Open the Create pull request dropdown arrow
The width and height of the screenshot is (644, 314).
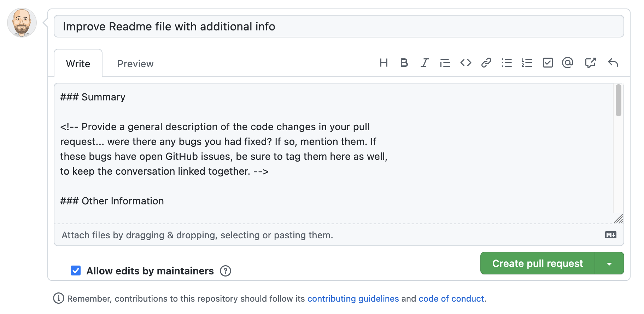coord(609,263)
